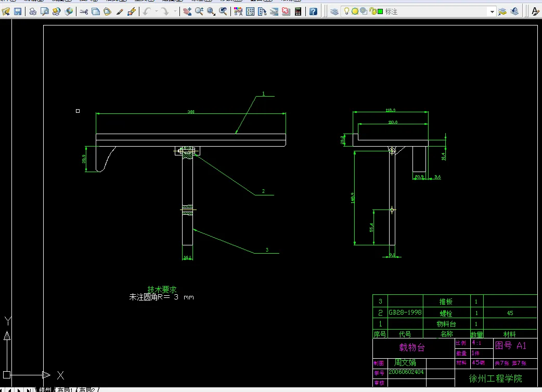Click the Zoom Previous icon
Screen dimensions: 542x392
(223, 11)
